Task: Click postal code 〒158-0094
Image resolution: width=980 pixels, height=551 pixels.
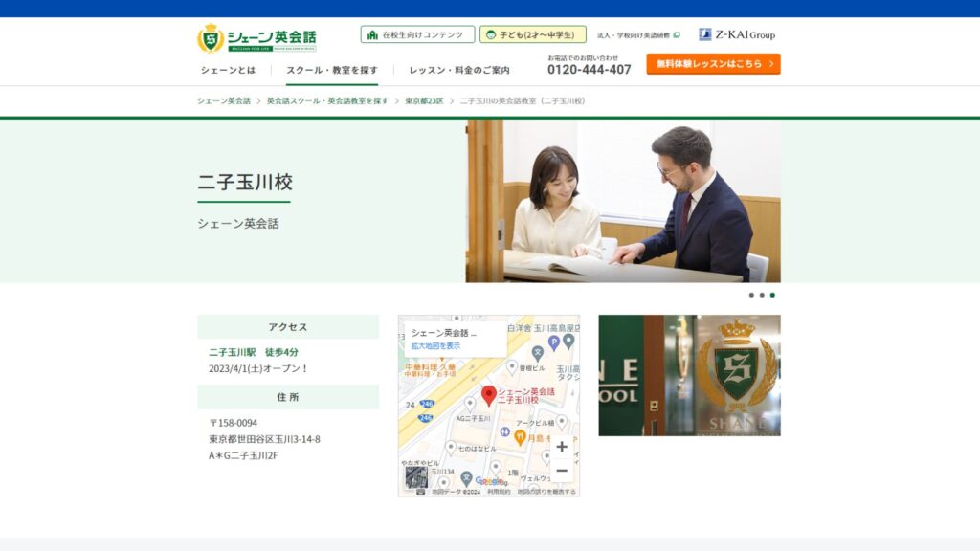Action: pyautogui.click(x=234, y=423)
